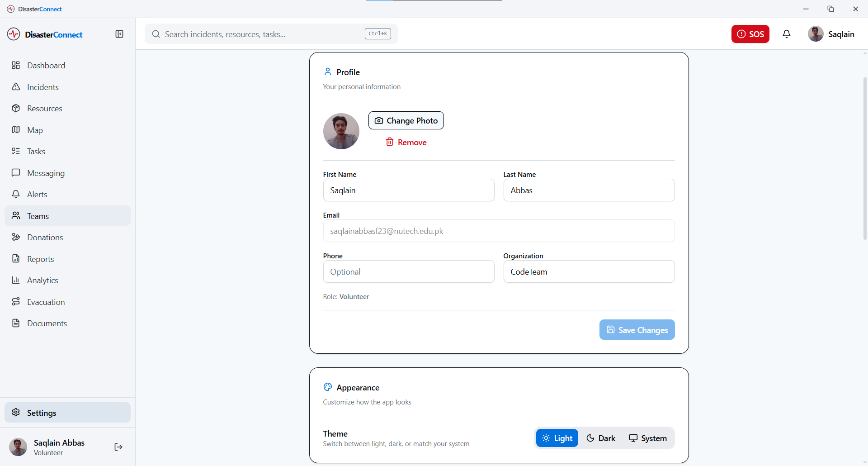Screen dimensions: 868x466
Task: Click the Change Photo button
Action: point(406,120)
